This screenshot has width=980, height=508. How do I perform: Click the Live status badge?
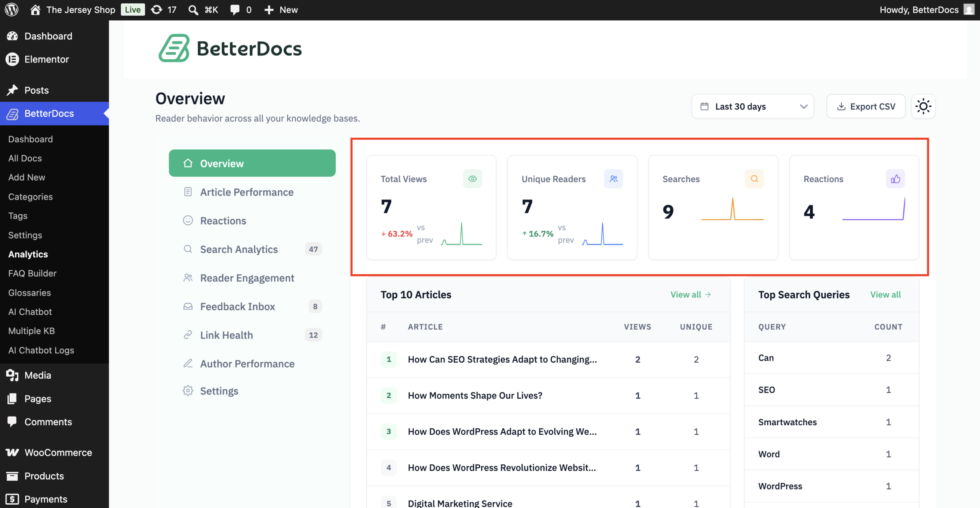pos(132,10)
